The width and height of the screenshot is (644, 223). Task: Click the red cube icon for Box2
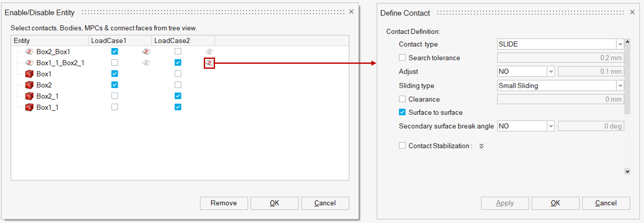tap(29, 85)
